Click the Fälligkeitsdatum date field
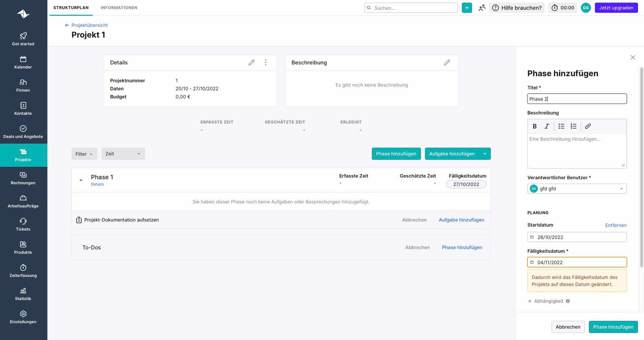 (x=577, y=262)
